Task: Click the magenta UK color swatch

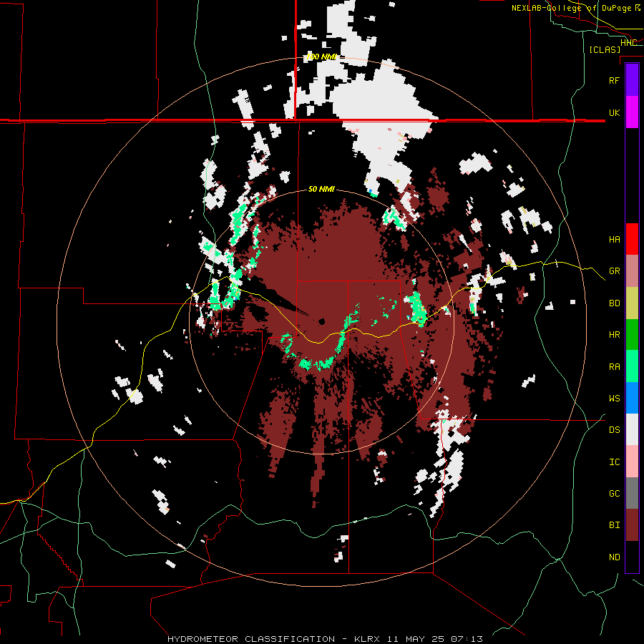Action: click(x=632, y=112)
